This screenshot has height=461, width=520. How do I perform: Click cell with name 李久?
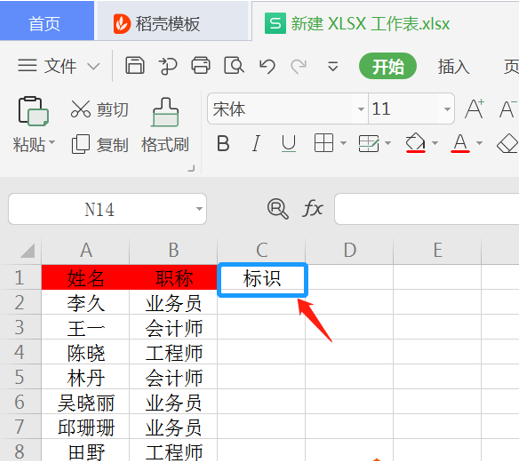pyautogui.click(x=86, y=303)
